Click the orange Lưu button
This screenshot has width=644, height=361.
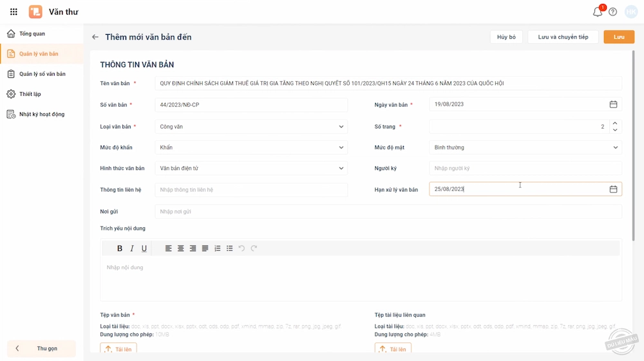pyautogui.click(x=619, y=37)
